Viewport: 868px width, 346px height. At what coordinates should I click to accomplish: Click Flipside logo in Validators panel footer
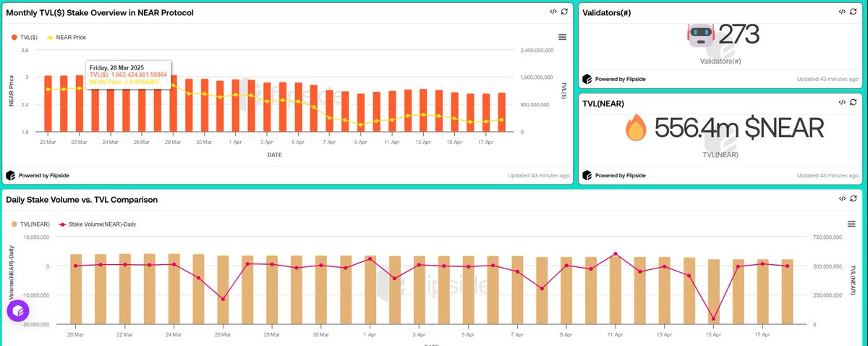pyautogui.click(x=587, y=79)
